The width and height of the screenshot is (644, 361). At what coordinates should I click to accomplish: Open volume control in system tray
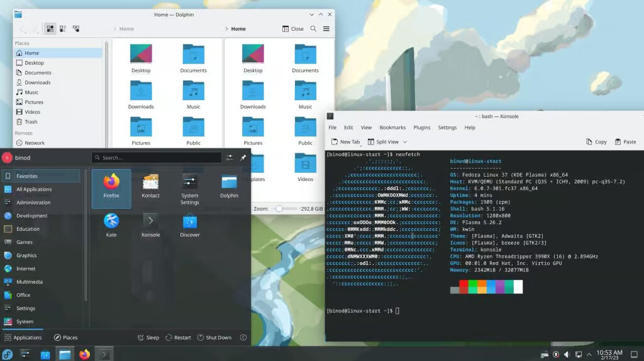[567, 354]
